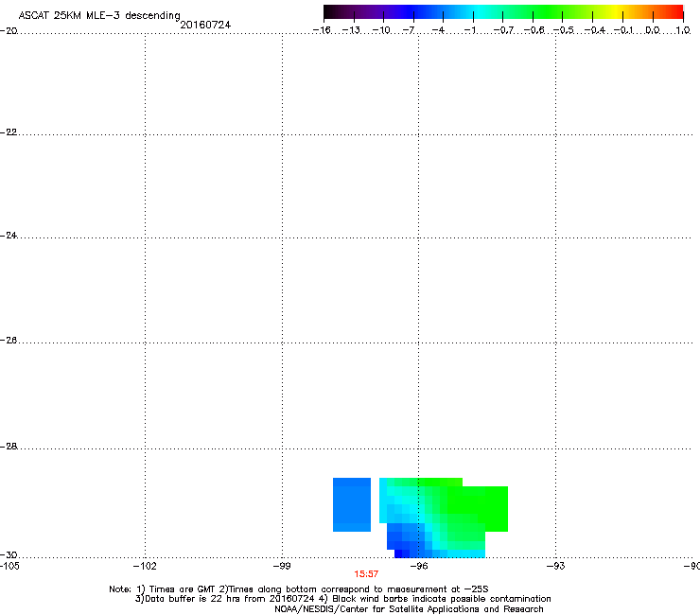Click the -105 longitude axis label
The height and width of the screenshot is (615, 700).
pos(9,567)
